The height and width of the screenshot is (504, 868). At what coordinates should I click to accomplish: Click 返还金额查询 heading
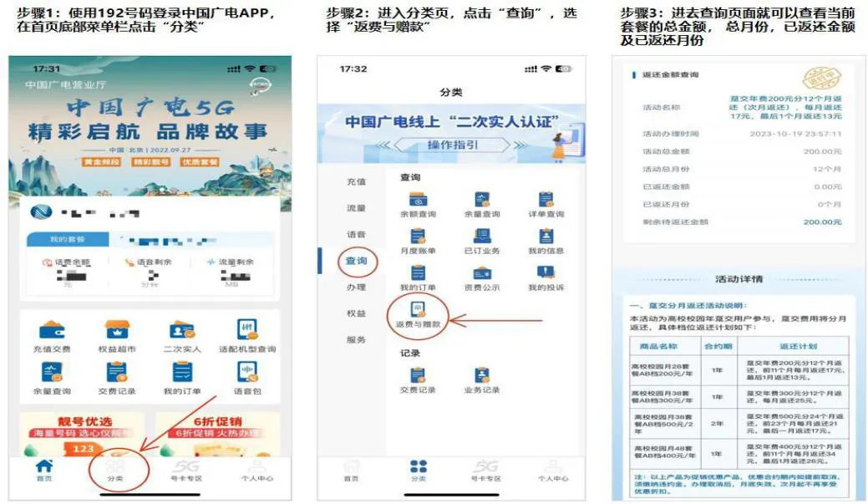(x=670, y=74)
